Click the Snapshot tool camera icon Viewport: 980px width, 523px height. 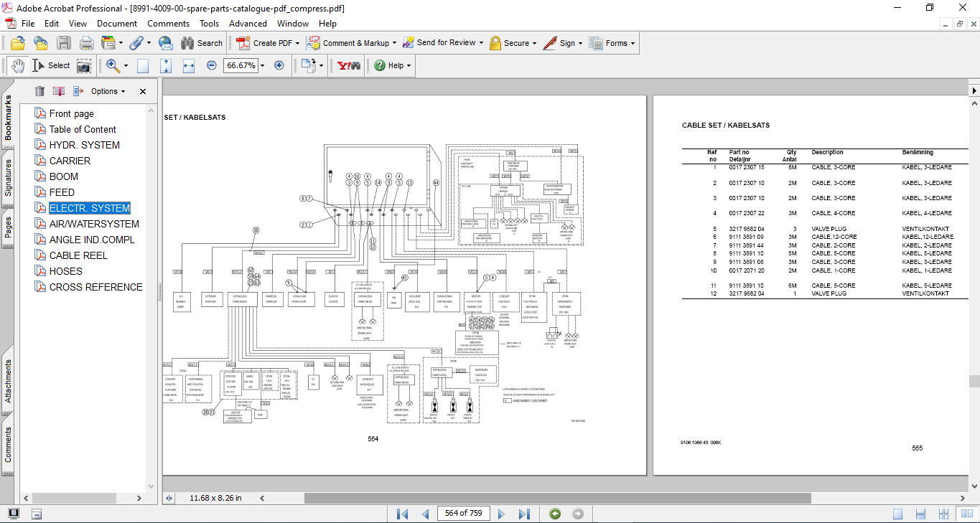(x=84, y=65)
